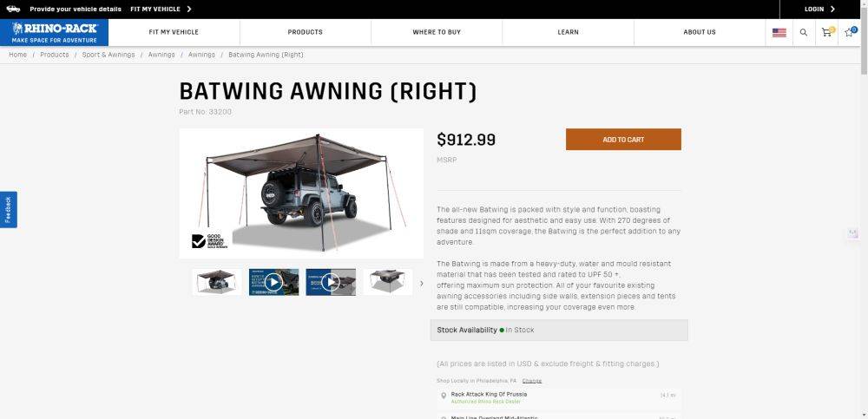
Task: Click Change location link
Action: 531,381
